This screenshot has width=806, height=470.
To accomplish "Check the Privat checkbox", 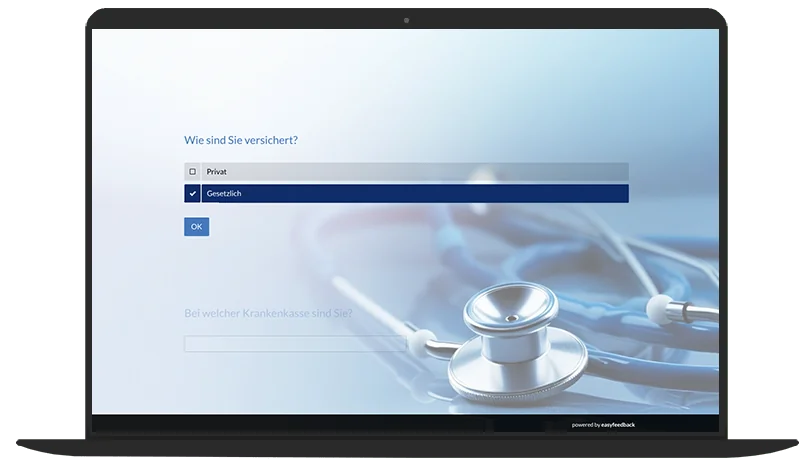I will pos(192,172).
